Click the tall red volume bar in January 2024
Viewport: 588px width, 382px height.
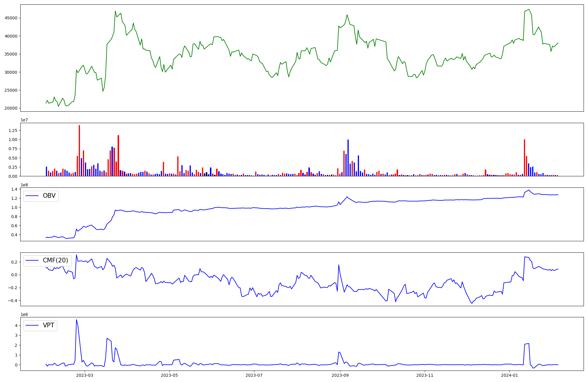(524, 158)
